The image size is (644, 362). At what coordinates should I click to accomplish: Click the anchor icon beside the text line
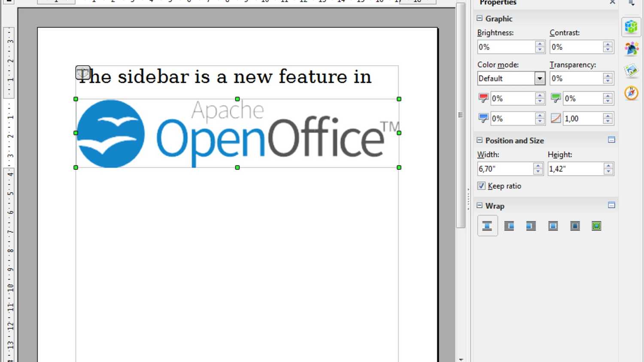(83, 72)
